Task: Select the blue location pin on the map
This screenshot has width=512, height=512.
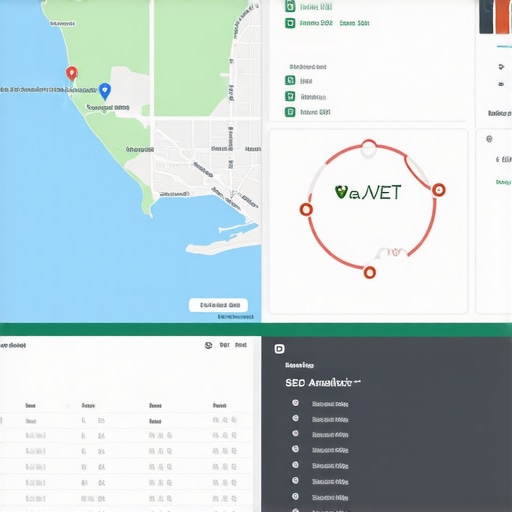Action: point(105,91)
